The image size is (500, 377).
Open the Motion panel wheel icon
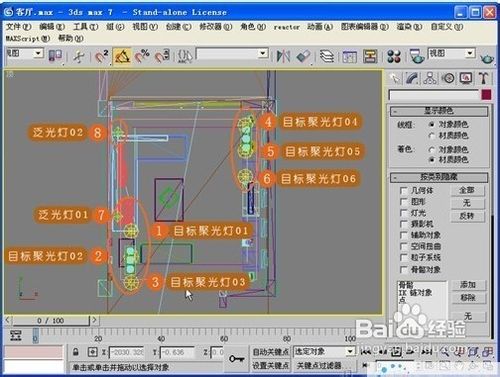click(x=448, y=79)
